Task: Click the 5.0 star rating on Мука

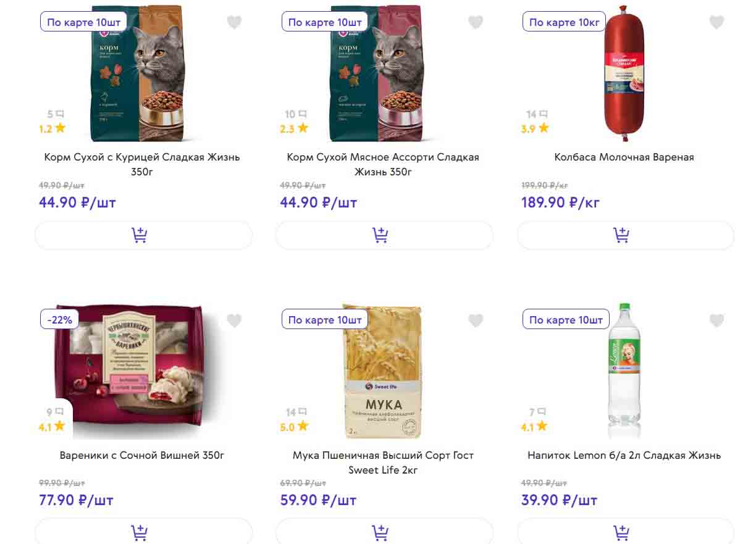Action: pos(294,427)
